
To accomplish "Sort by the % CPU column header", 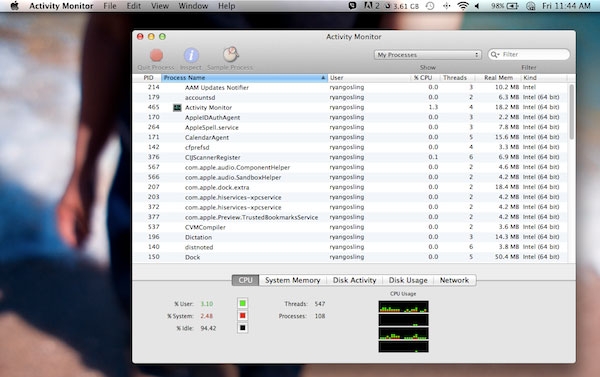I will (x=423, y=78).
